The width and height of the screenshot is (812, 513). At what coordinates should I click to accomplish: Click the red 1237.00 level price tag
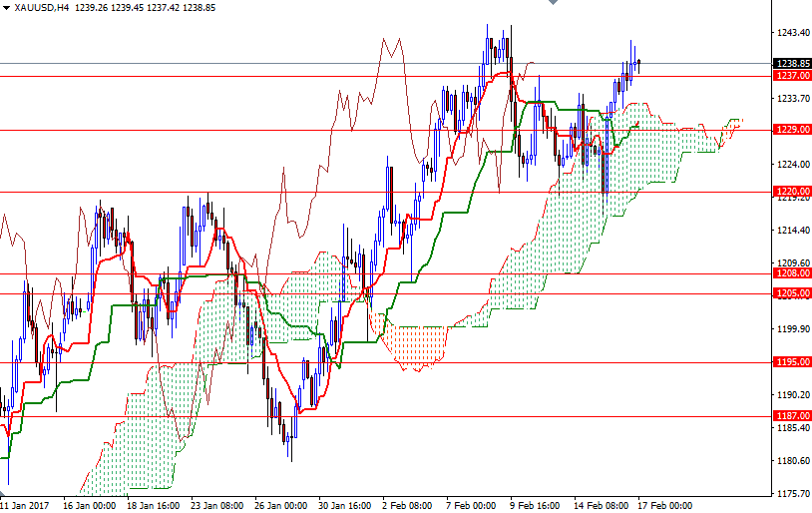pos(792,75)
